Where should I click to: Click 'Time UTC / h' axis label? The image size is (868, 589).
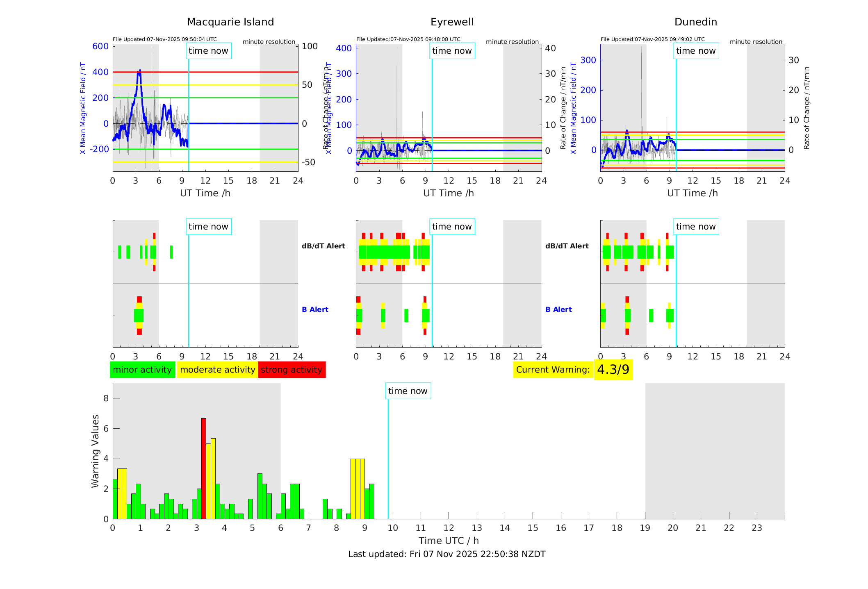[x=449, y=541]
